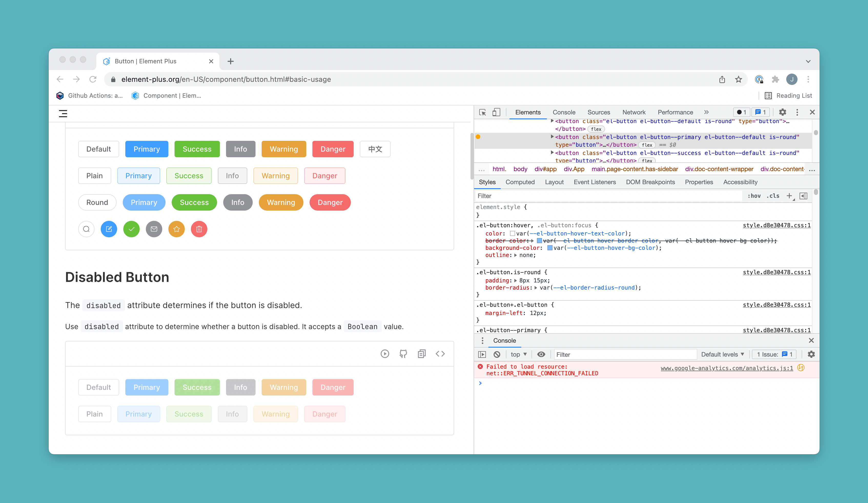The height and width of the screenshot is (503, 868).
Task: Click the red trash circle button
Action: (x=199, y=229)
